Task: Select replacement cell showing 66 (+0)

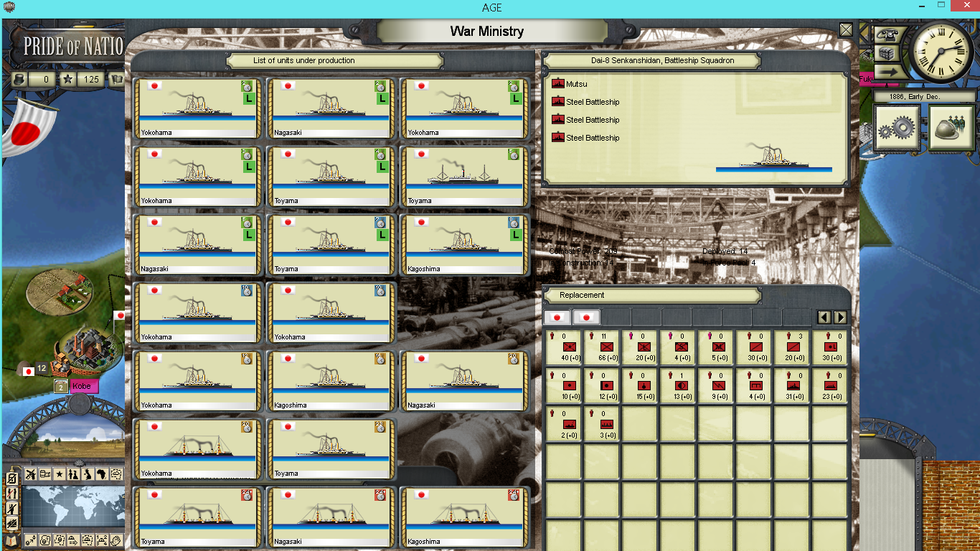Action: coord(601,347)
